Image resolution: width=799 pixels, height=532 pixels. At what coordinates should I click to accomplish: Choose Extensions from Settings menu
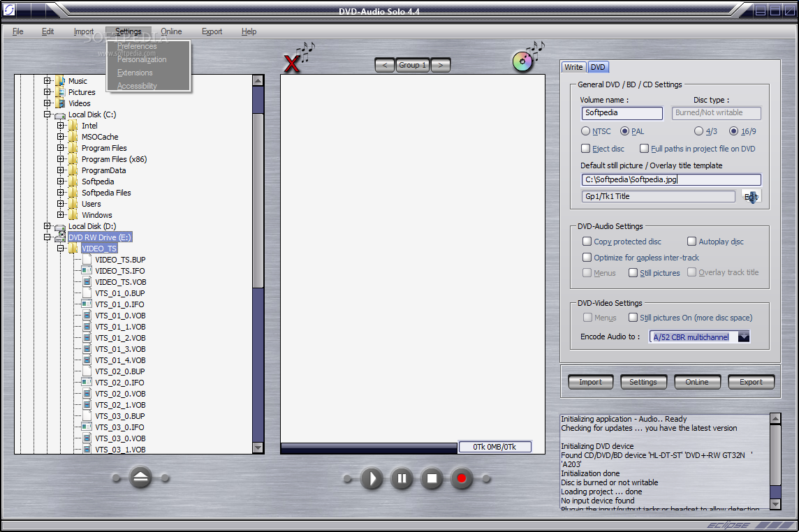pos(135,73)
